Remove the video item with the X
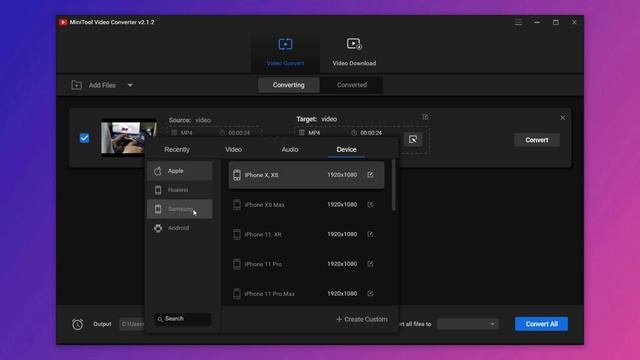The width and height of the screenshot is (640, 360). [562, 118]
